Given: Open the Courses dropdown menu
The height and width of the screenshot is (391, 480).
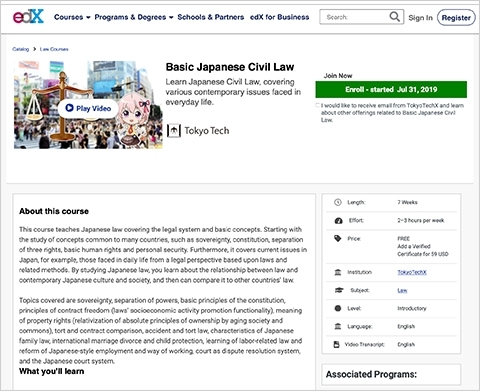Looking at the screenshot, I should pos(72,17).
